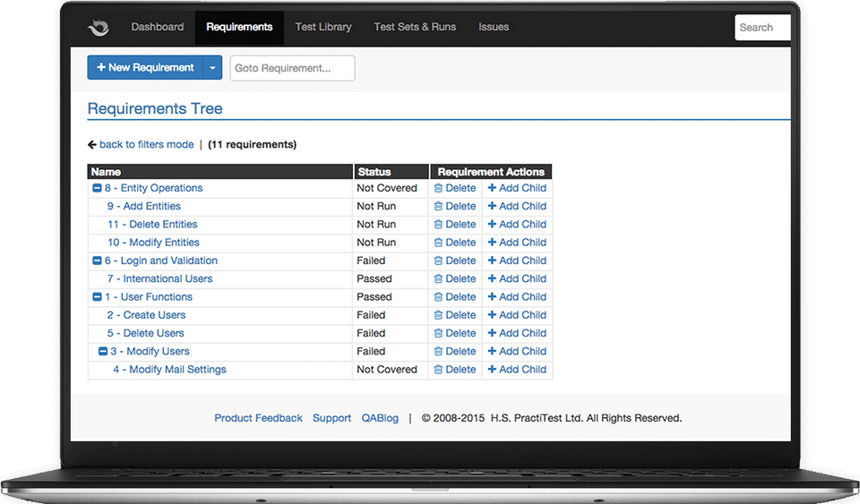860x504 pixels.
Task: Add Child to Delete Users
Action: [517, 333]
